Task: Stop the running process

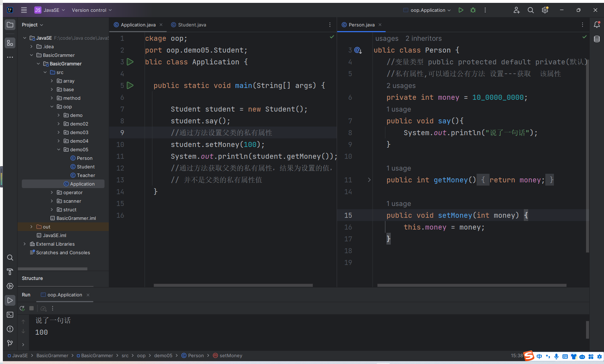Action: click(31, 308)
